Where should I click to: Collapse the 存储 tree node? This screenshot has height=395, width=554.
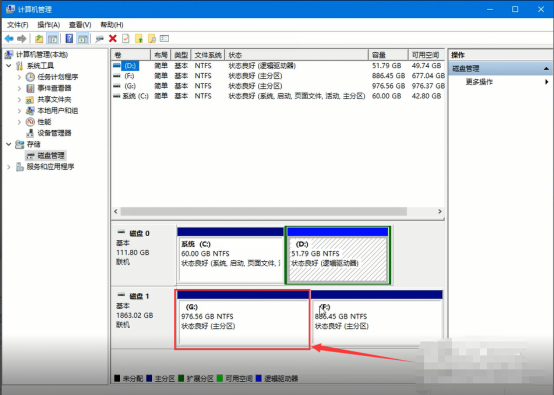point(9,144)
